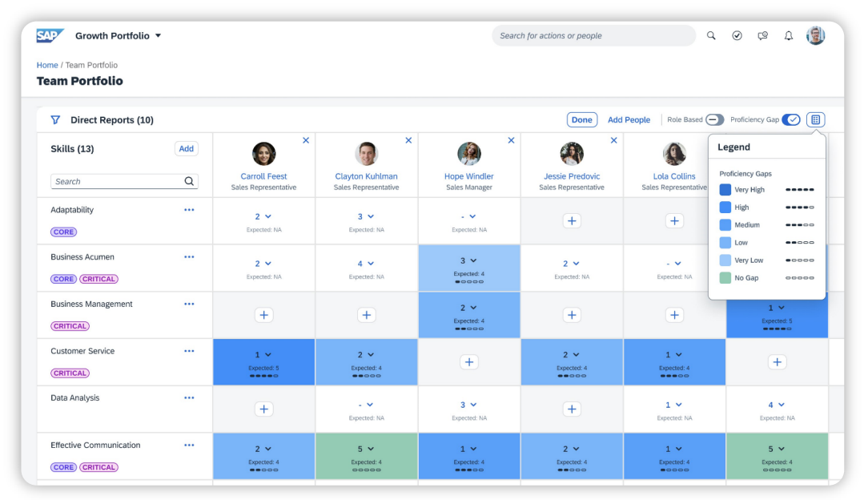The height and width of the screenshot is (500, 868).
Task: Add Business Management rating for Carroll Feest
Action: (x=264, y=315)
